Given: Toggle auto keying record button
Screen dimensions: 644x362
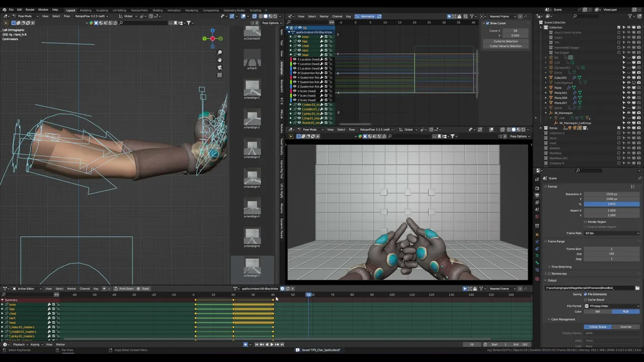Looking at the screenshot, I should (x=246, y=344).
